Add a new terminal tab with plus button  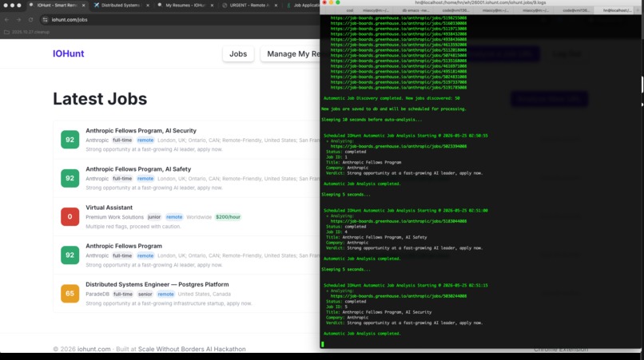638,10
